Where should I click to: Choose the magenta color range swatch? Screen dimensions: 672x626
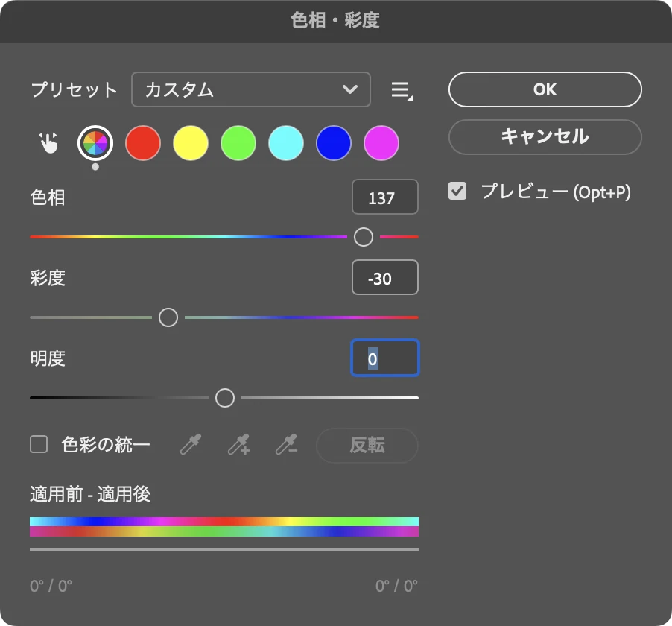(x=381, y=143)
